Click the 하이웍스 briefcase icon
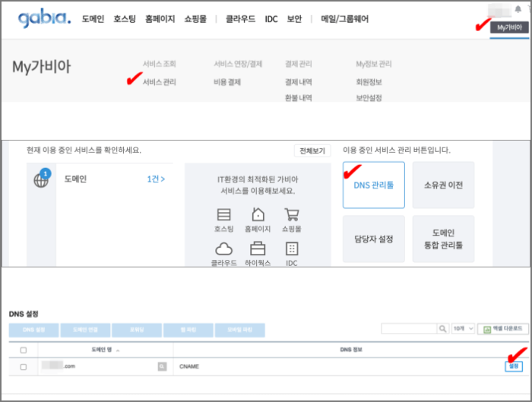The image size is (532, 402). coord(258,248)
